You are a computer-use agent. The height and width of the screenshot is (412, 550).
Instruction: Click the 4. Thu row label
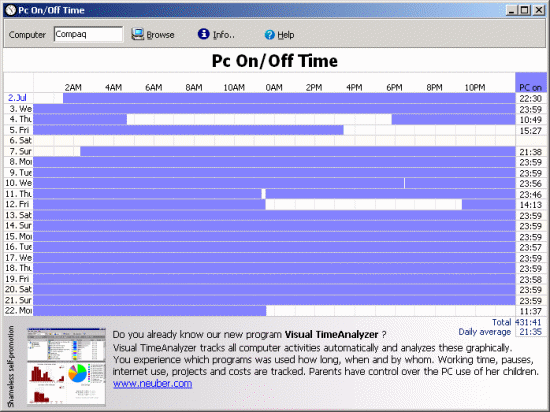point(20,119)
